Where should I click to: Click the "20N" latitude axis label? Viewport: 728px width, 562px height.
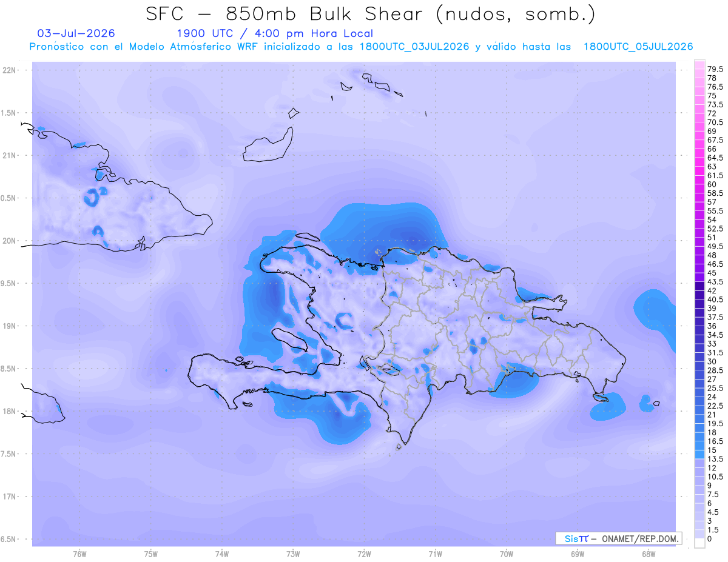10,241
